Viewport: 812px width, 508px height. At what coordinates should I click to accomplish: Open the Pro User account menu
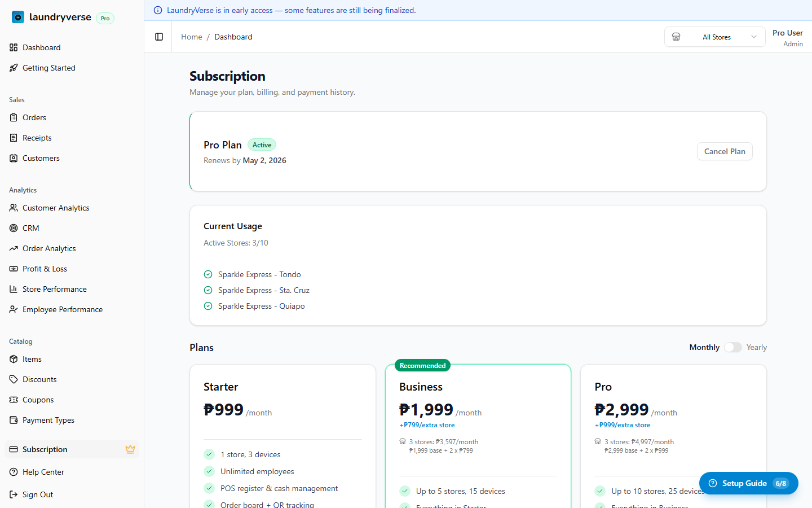click(x=787, y=38)
